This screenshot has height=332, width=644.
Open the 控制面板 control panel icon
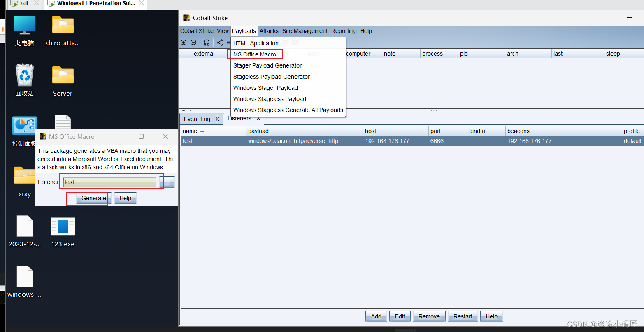tap(24, 132)
